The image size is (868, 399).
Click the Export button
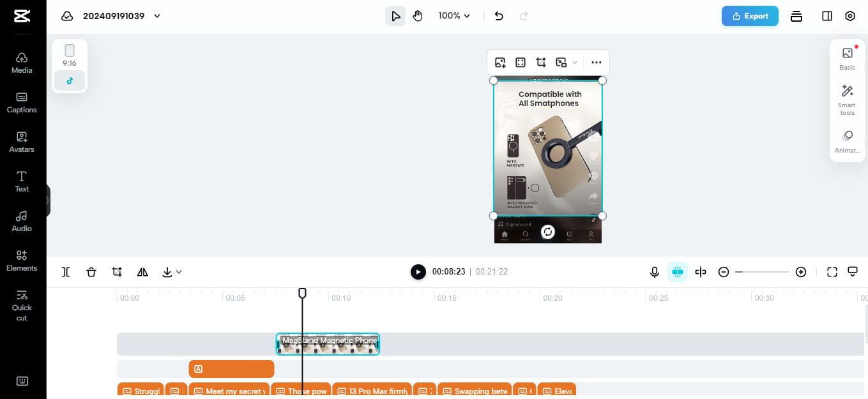750,16
